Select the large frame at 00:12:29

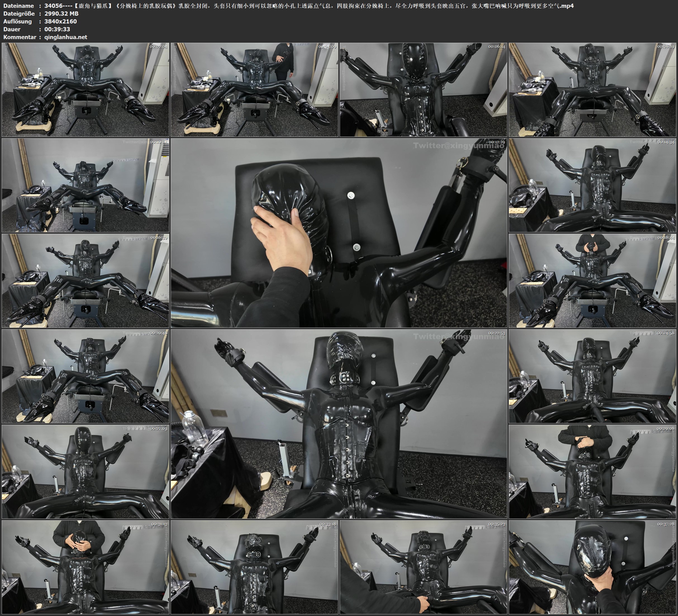point(339,233)
